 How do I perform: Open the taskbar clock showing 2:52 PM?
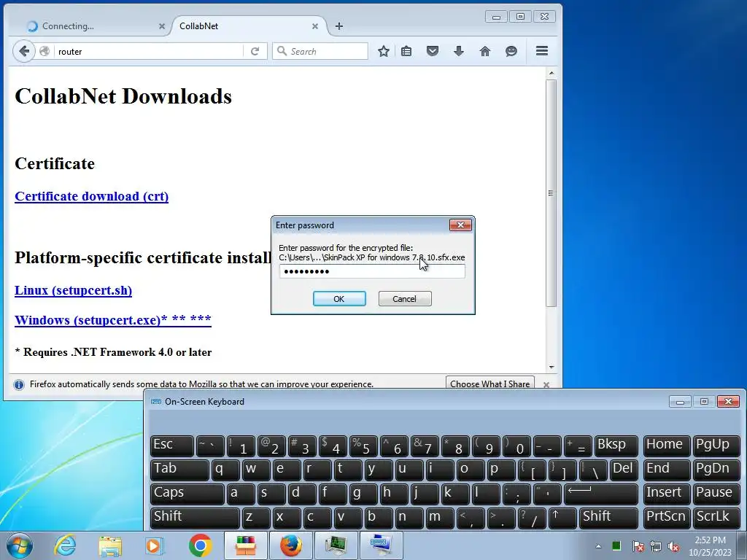coord(710,546)
